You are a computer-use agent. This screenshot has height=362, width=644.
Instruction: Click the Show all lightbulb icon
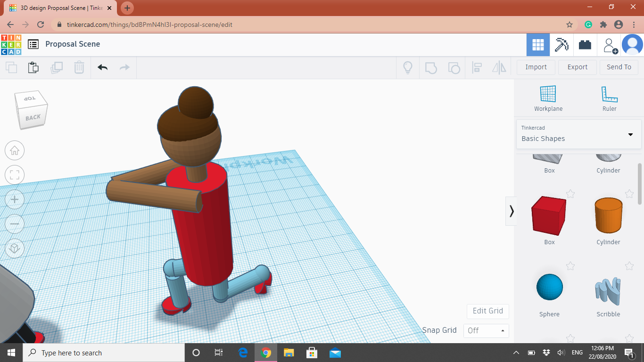(x=408, y=67)
